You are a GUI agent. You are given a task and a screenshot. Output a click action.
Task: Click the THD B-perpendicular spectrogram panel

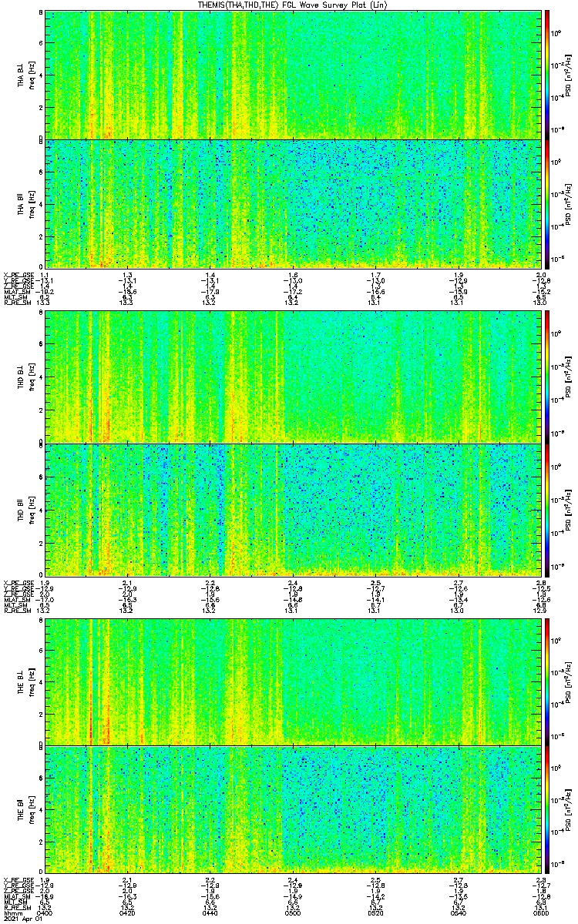point(293,377)
